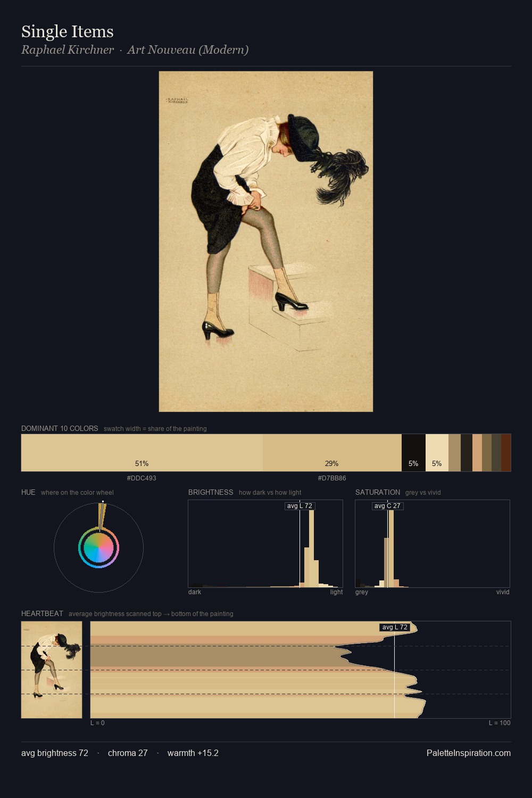Click the small painting thumbnail beside Heartbeat
Viewport: 532px width, 798px height.
tap(52, 670)
